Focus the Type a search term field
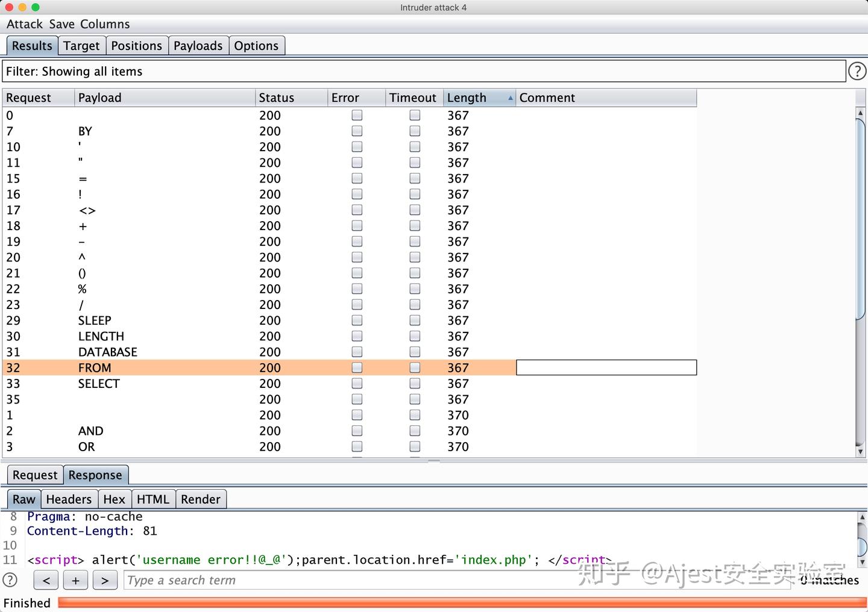868x612 pixels. 457,580
